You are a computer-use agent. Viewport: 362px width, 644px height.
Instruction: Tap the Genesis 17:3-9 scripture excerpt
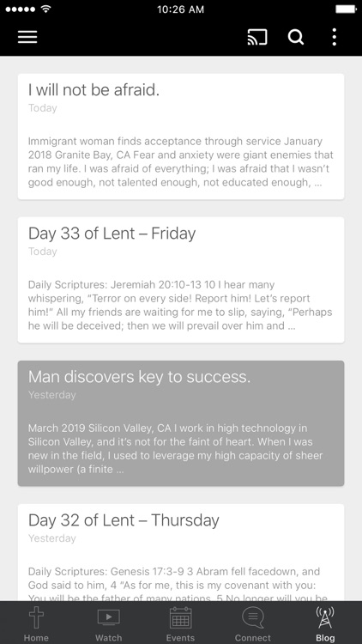click(x=178, y=585)
